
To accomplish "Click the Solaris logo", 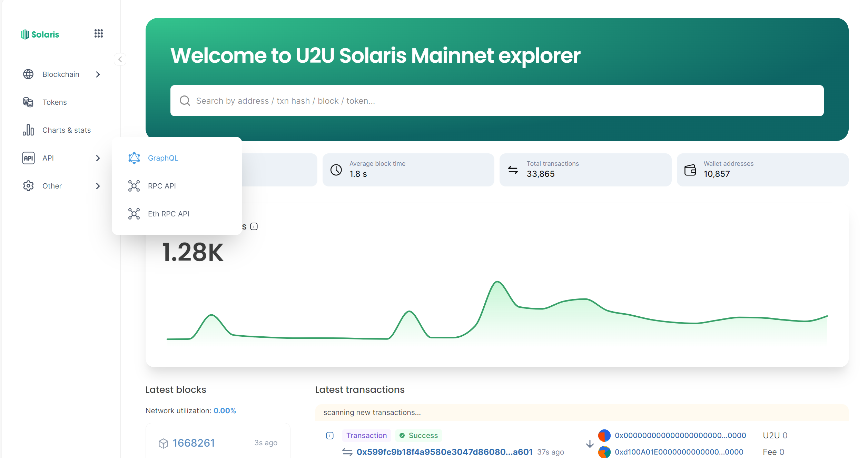I will (40, 34).
